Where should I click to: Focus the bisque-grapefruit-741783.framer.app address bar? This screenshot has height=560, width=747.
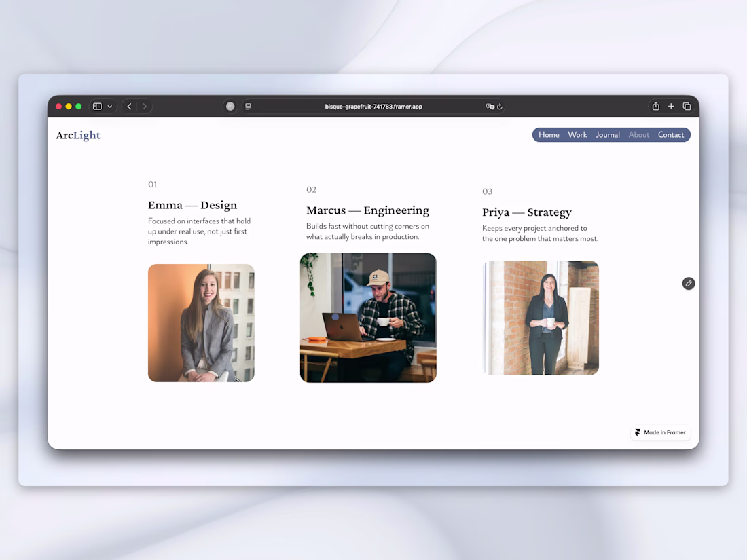coord(373,106)
